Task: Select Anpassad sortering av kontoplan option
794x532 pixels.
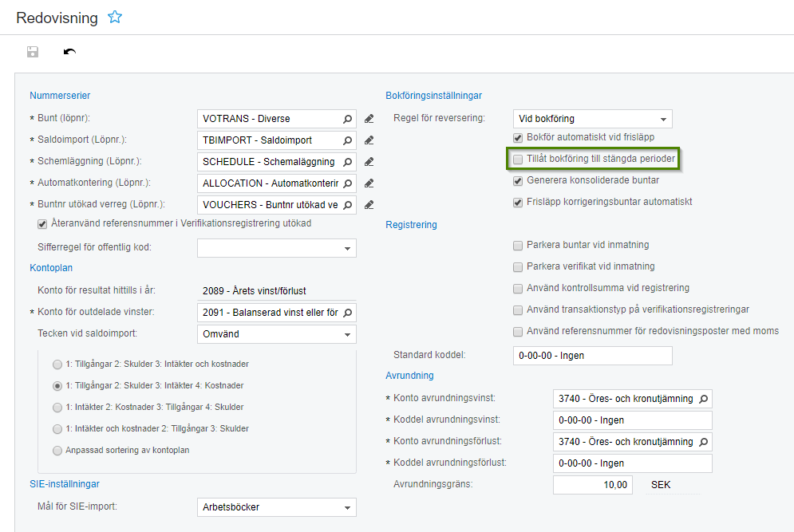Action: 57,450
